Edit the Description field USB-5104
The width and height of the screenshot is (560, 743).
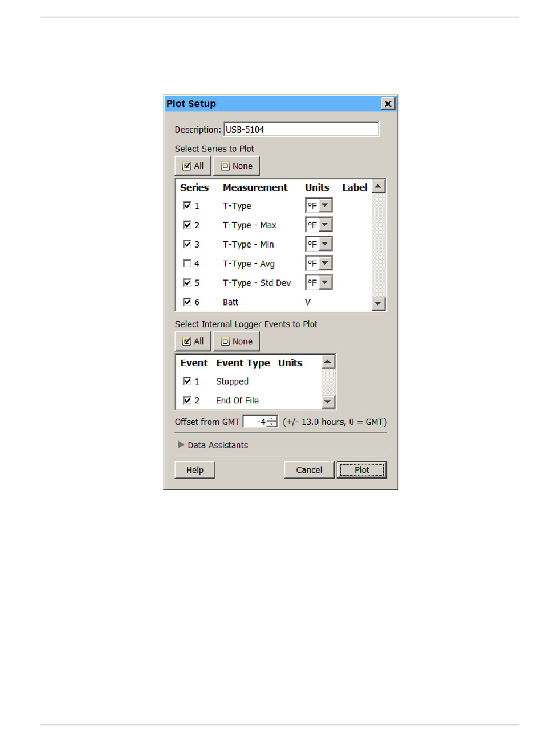(301, 129)
